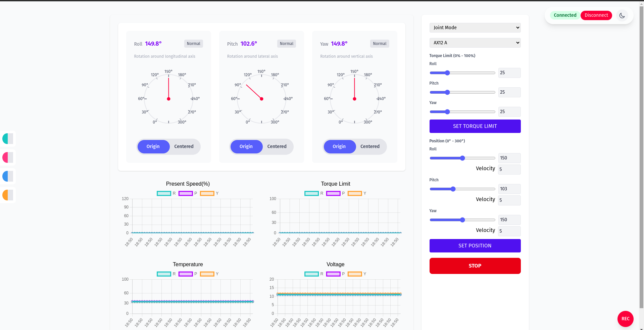This screenshot has width=644, height=330.
Task: Select the teal chart icon in the left sidebar
Action: click(x=7, y=138)
